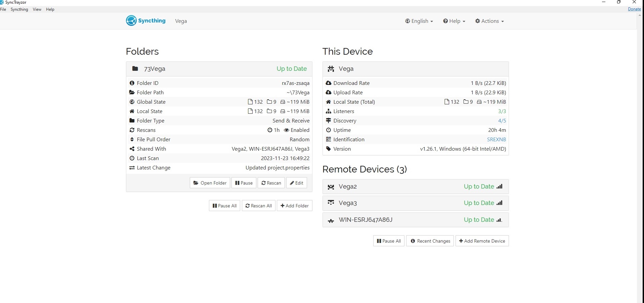Image resolution: width=644 pixels, height=303 pixels.
Task: Click the identicon beside Vega under This Device
Action: 331,68
